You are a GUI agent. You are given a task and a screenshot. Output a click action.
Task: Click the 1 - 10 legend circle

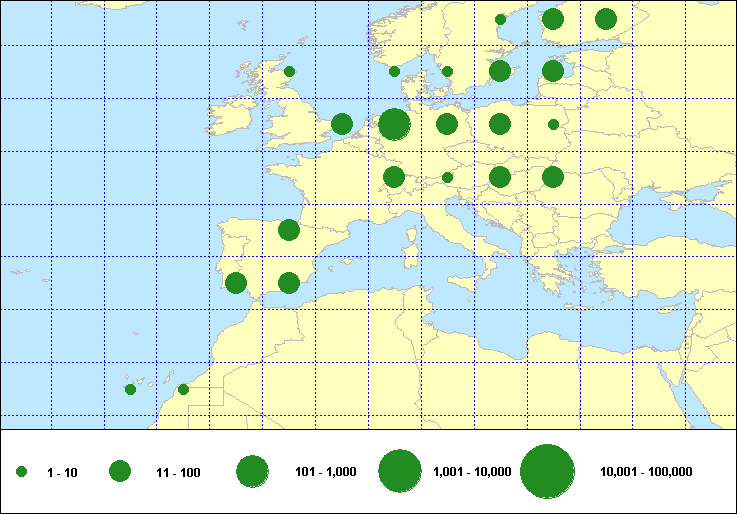tap(21, 472)
